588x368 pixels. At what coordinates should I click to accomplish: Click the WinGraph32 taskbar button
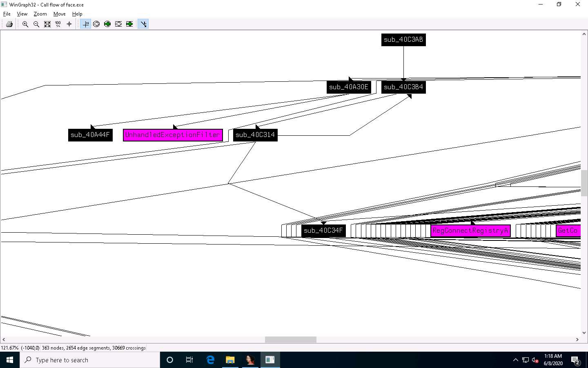(x=270, y=360)
